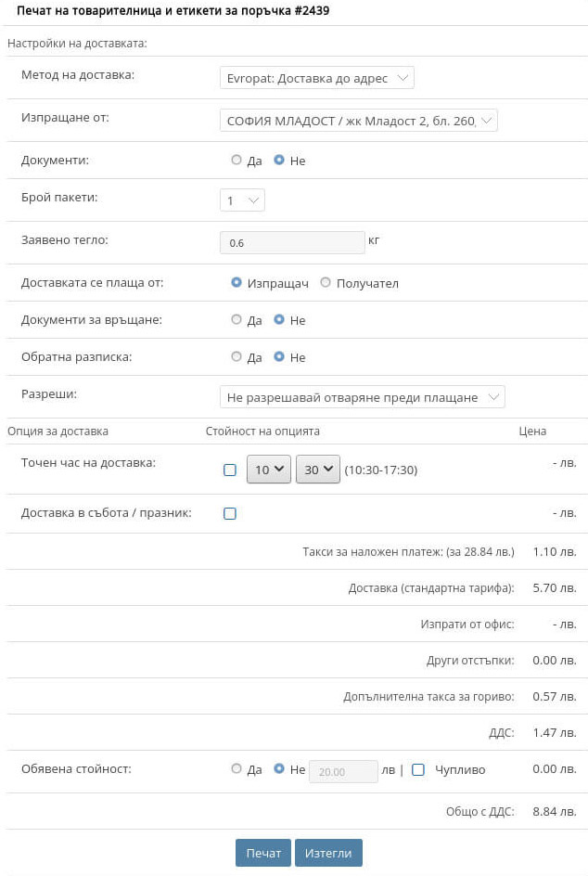The image size is (588, 876).
Task: Choose 'Получател' as delivery payer
Action: click(326, 283)
